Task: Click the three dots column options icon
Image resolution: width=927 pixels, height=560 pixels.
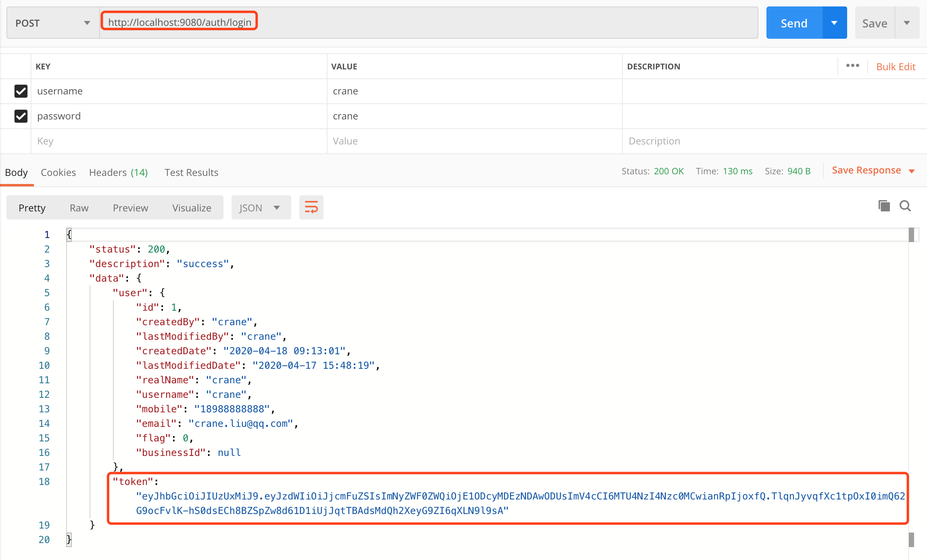Action: (x=852, y=66)
